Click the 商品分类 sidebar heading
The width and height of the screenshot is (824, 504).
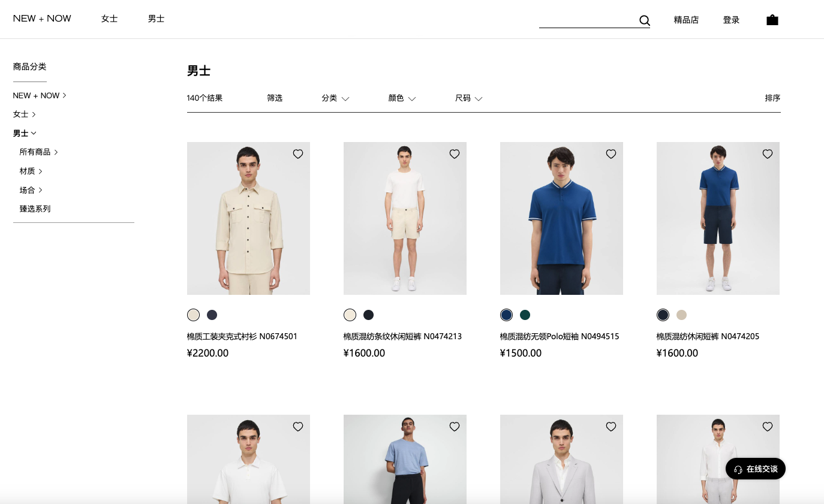point(29,67)
